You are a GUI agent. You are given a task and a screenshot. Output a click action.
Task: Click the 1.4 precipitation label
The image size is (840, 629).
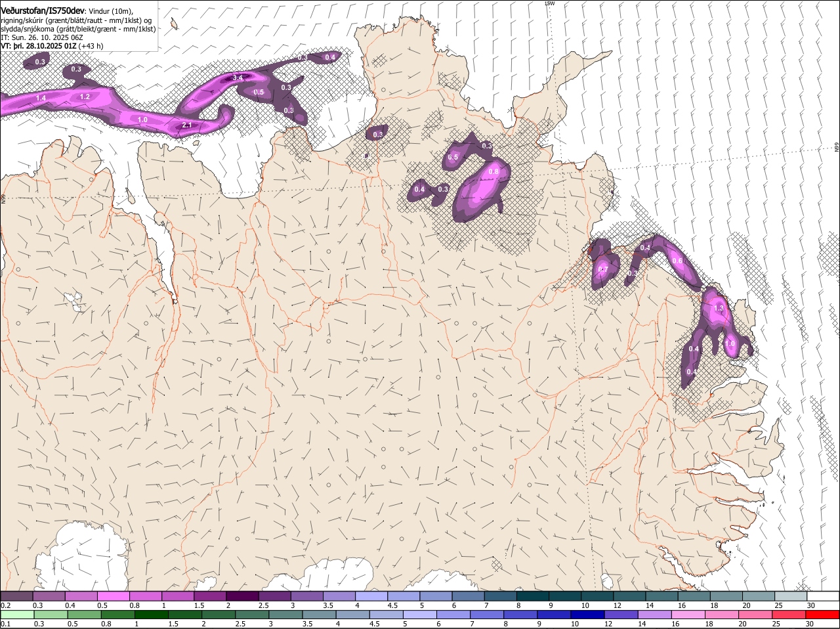tap(41, 98)
